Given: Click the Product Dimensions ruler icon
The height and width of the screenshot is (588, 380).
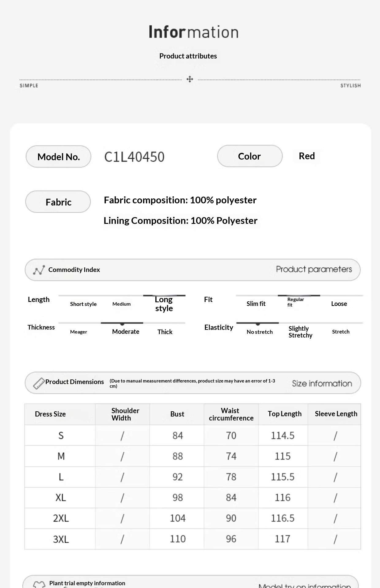Looking at the screenshot, I should click(x=39, y=383).
